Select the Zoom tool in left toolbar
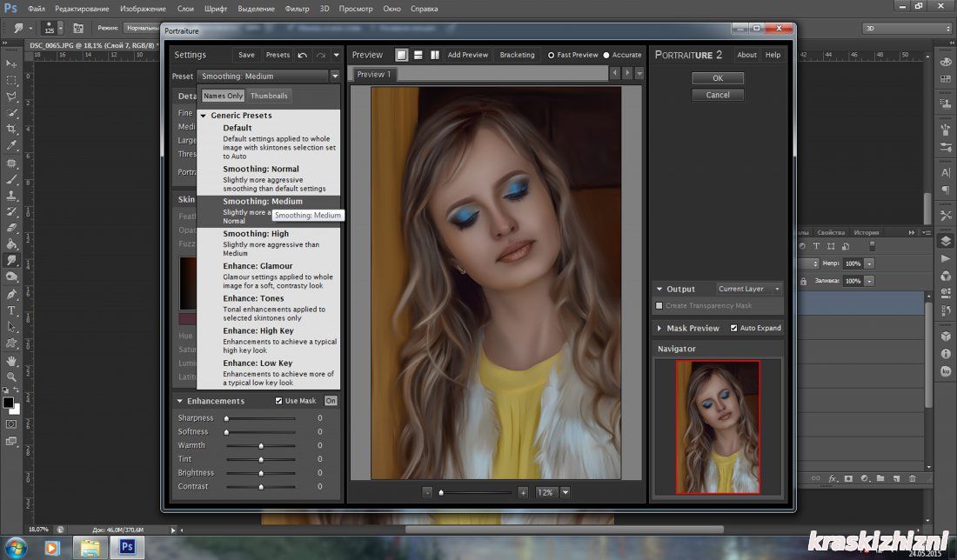Image resolution: width=957 pixels, height=560 pixels. tap(11, 377)
